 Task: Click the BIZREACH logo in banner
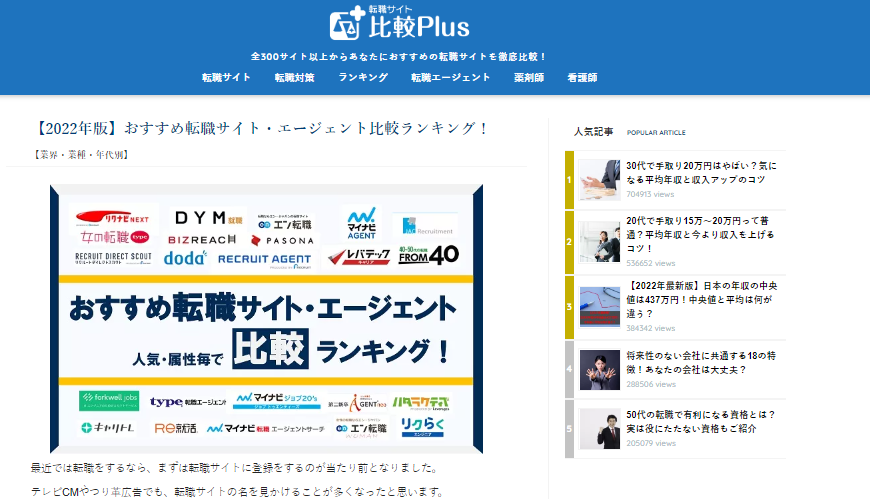pos(202,240)
